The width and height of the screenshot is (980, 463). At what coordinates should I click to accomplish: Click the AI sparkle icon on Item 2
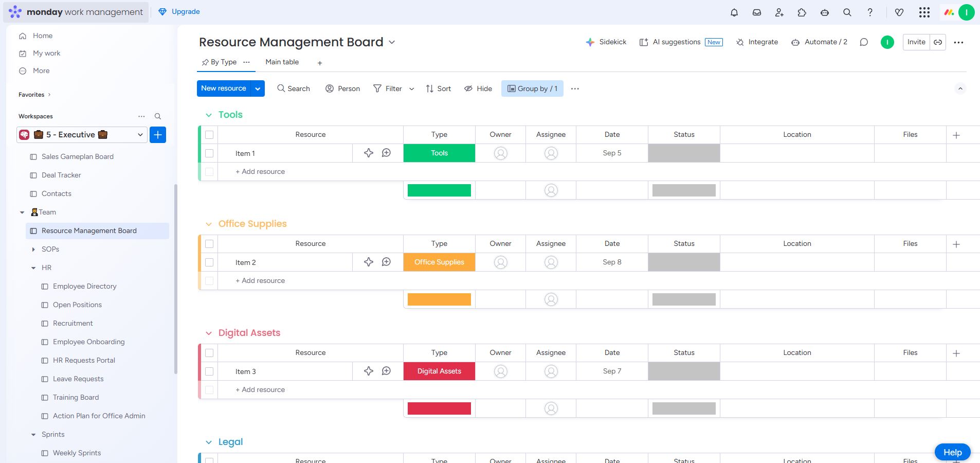tap(369, 262)
